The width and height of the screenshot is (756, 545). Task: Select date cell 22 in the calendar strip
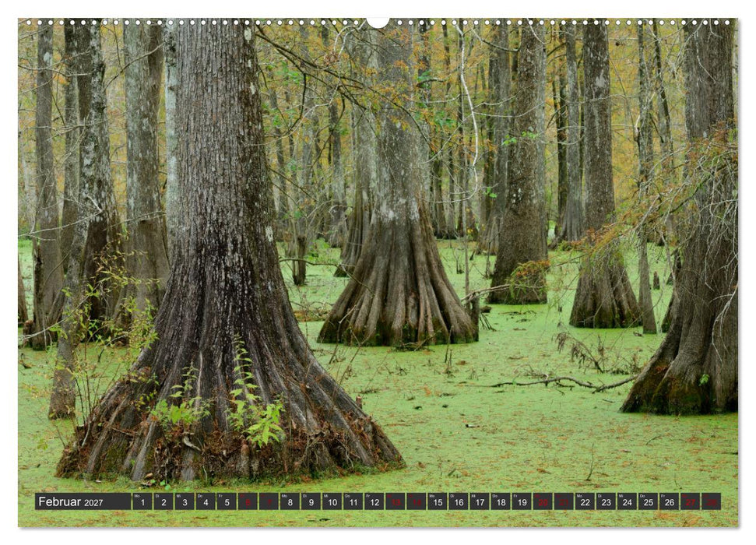click(585, 501)
